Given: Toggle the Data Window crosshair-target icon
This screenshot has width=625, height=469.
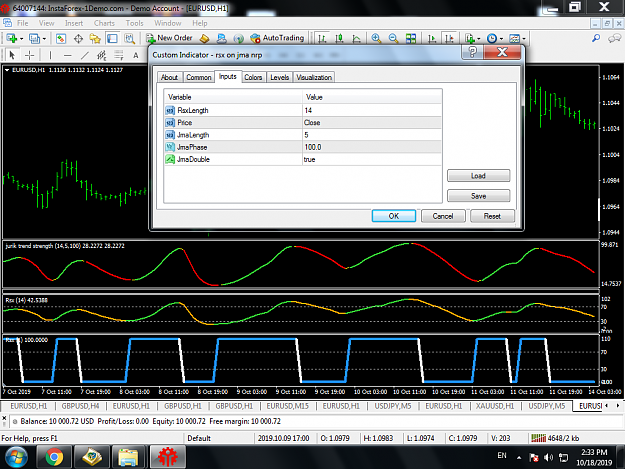Looking at the screenshot, I should [x=78, y=39].
